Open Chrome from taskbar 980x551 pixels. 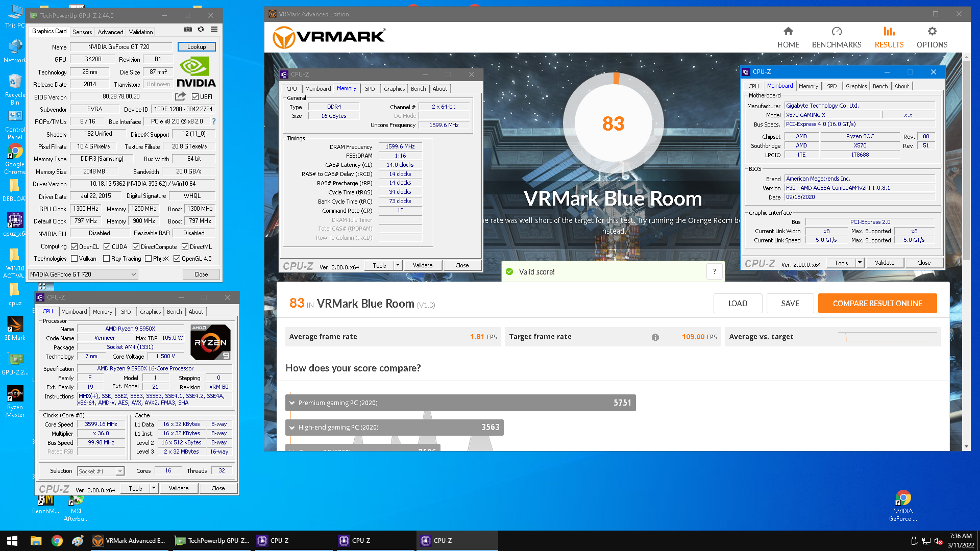[x=57, y=541]
